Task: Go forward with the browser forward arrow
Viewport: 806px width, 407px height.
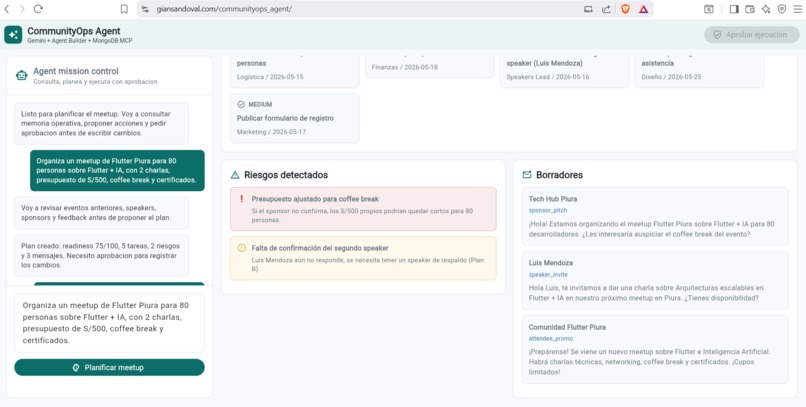Action: point(22,9)
